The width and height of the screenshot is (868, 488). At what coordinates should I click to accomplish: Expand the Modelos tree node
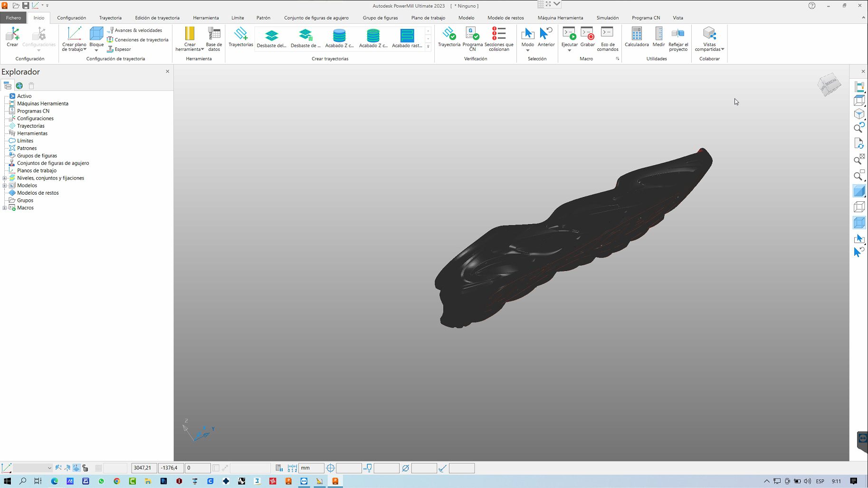(5, 186)
